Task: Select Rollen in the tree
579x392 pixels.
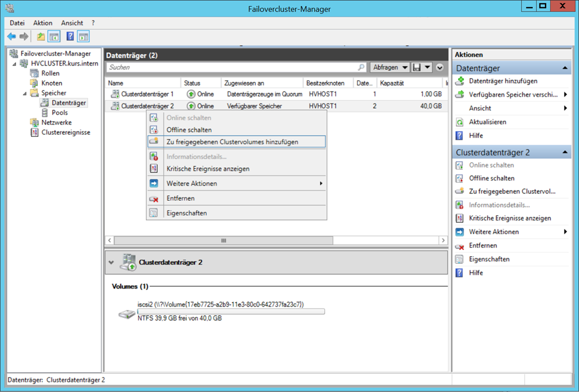Action: 50,73
